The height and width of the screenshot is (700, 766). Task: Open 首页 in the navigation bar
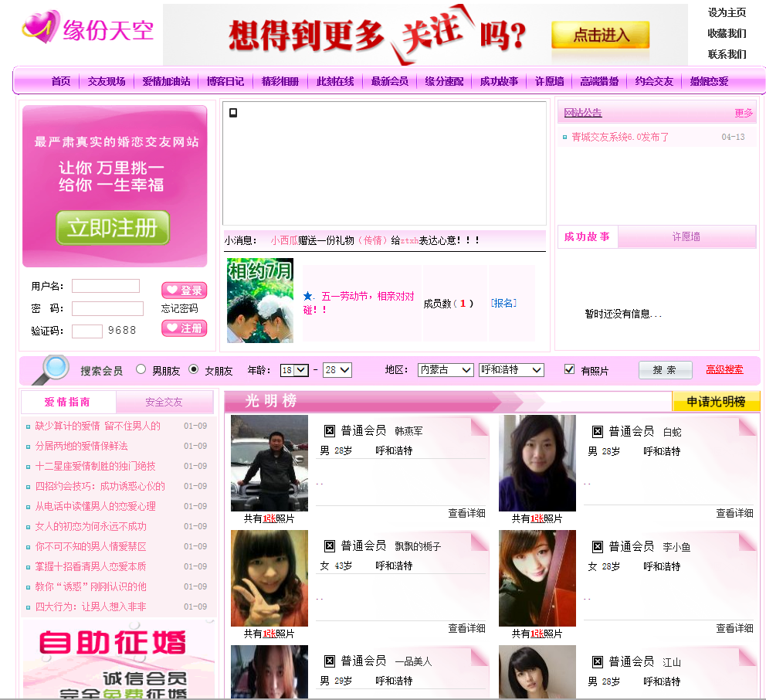61,81
